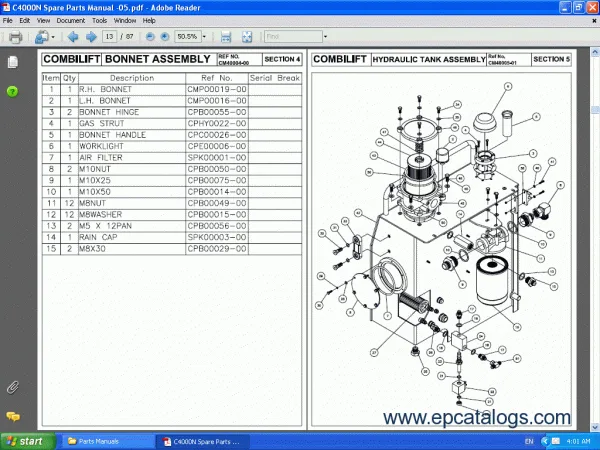The height and width of the screenshot is (450, 600).
Task: Zoom in with the plus button
Action: pyautogui.click(x=165, y=37)
